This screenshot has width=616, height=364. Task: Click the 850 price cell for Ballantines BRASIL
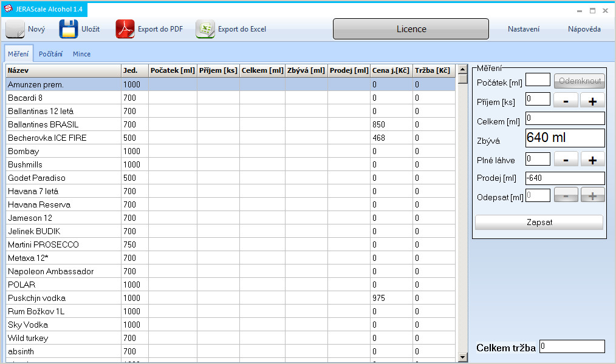click(x=391, y=124)
